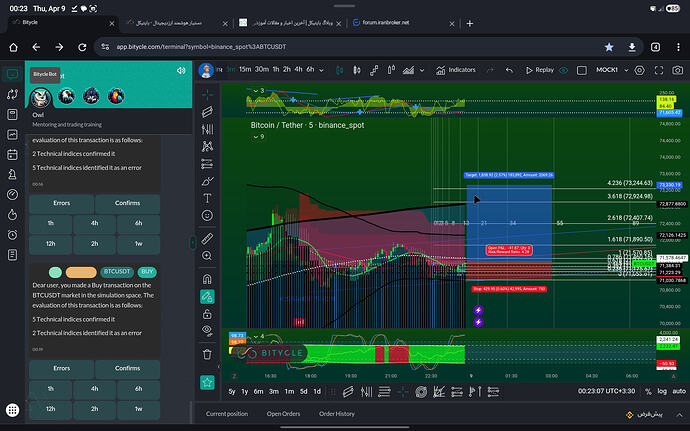Set chart range to 5y

[232, 391]
